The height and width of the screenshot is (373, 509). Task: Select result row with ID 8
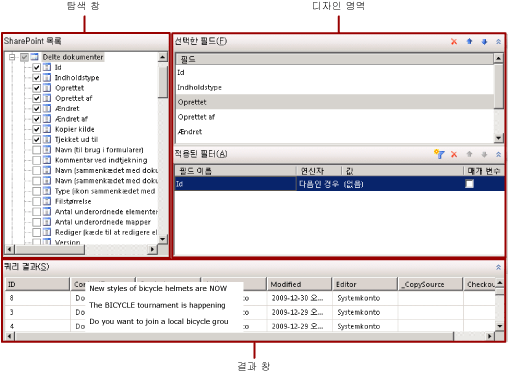(250, 298)
